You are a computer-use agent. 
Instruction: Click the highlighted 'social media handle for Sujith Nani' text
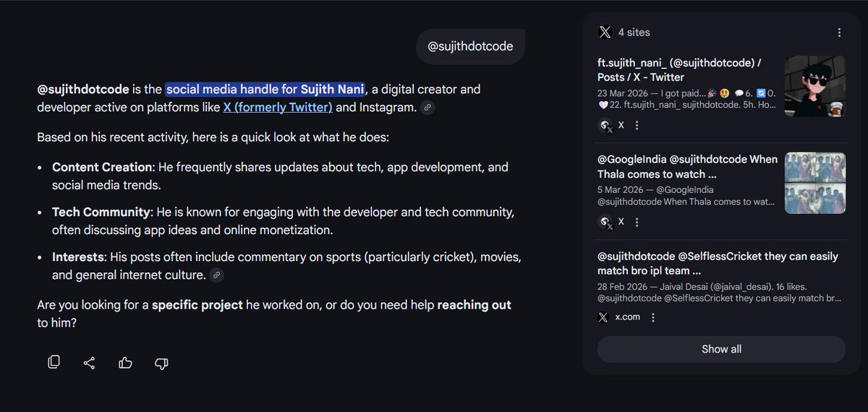[265, 90]
